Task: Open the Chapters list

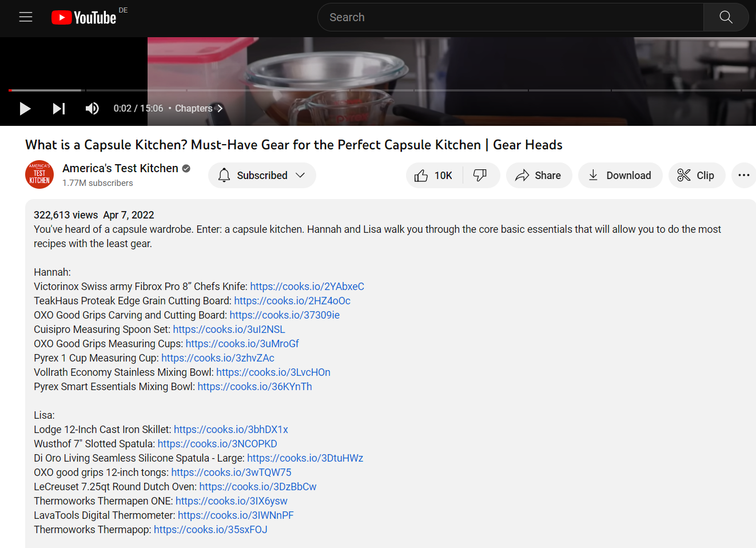Action: click(198, 109)
